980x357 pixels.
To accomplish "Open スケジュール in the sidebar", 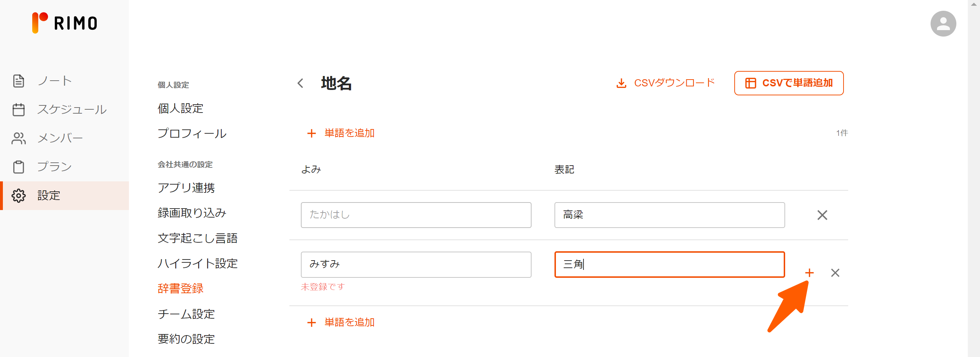I will coord(72,110).
